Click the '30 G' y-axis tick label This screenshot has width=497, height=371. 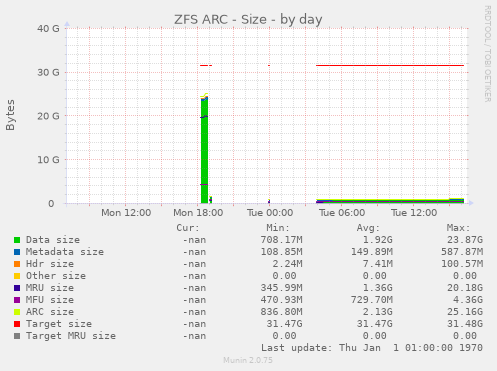(x=48, y=72)
